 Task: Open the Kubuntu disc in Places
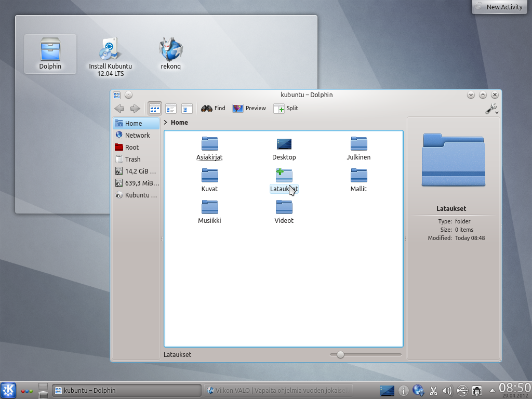pos(136,195)
